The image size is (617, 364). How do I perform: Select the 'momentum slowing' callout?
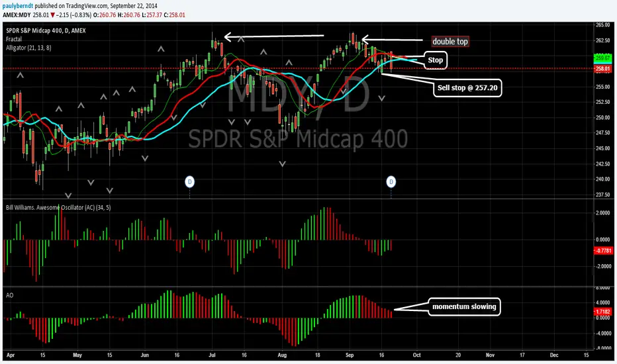464,306
